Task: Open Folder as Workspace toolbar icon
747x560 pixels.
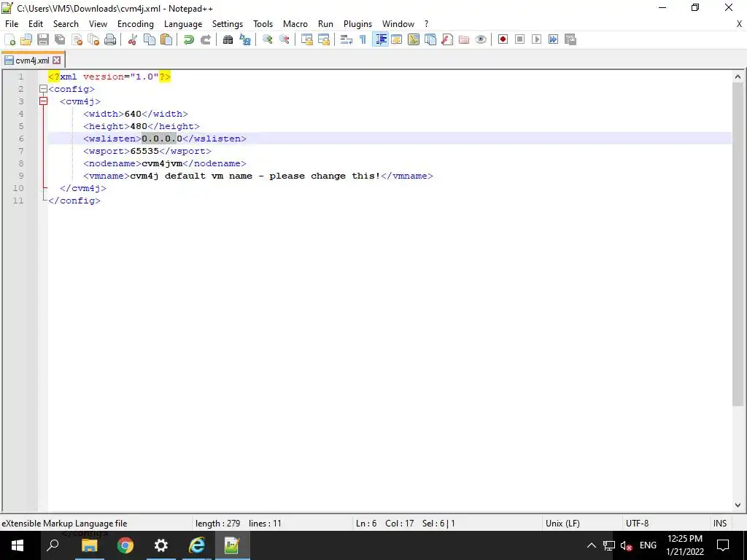Action: (x=463, y=39)
